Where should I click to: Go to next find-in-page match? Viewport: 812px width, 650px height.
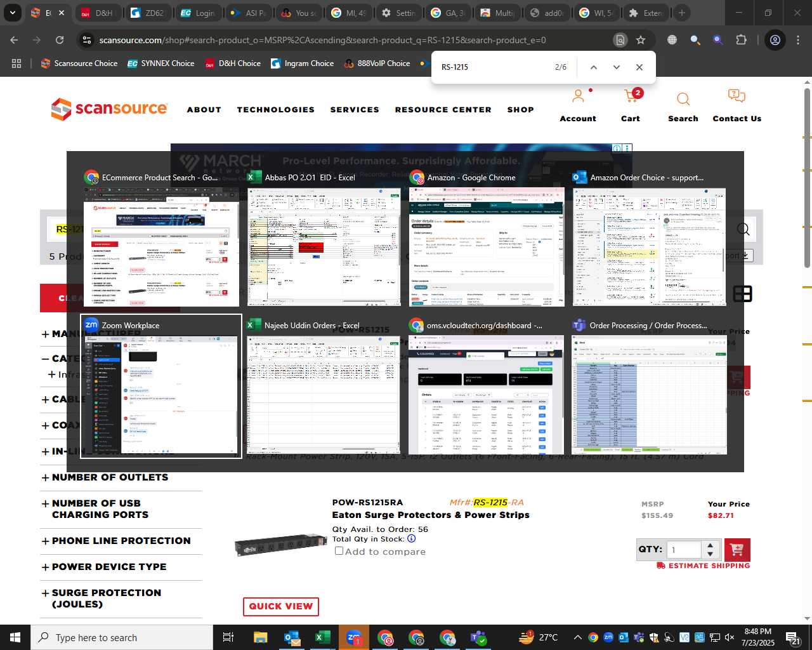617,67
